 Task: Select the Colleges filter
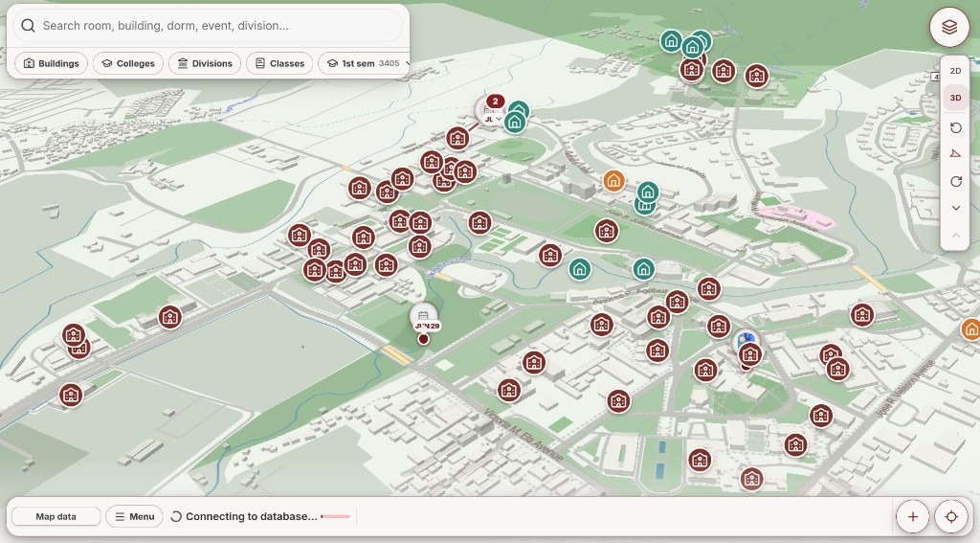click(x=128, y=63)
